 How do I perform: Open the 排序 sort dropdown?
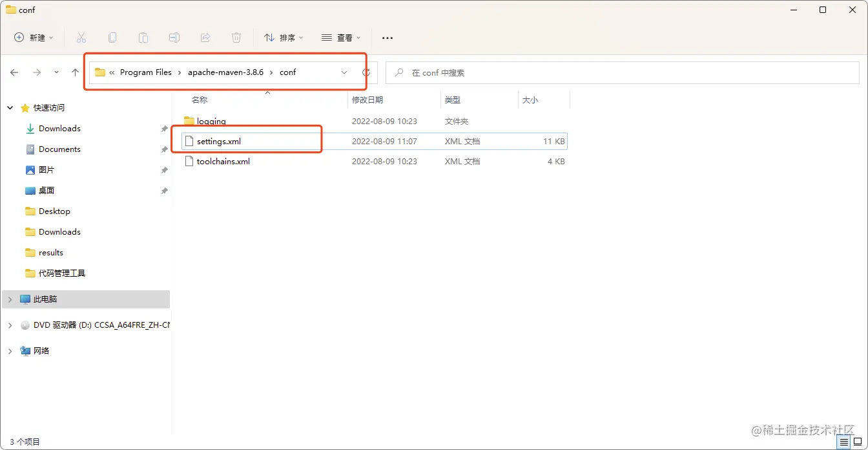(x=283, y=37)
